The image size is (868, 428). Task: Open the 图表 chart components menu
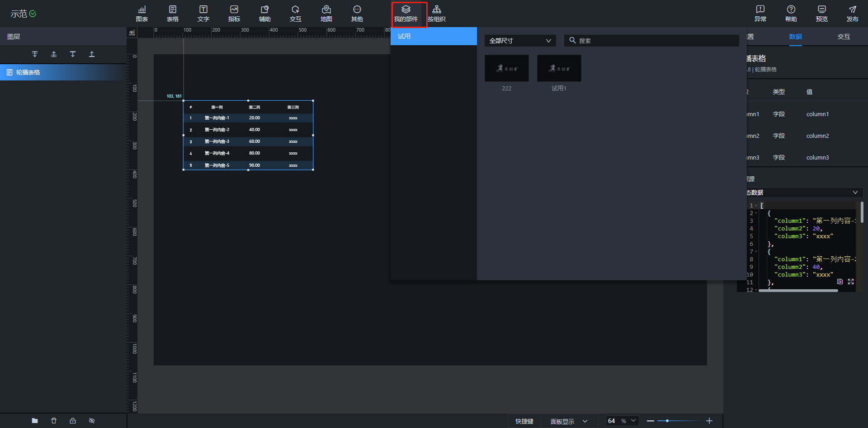142,14
